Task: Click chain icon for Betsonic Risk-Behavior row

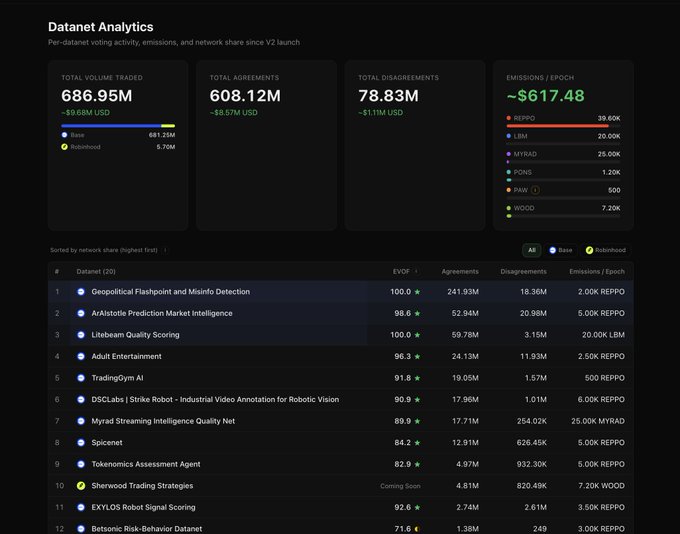Action: [x=81, y=529]
